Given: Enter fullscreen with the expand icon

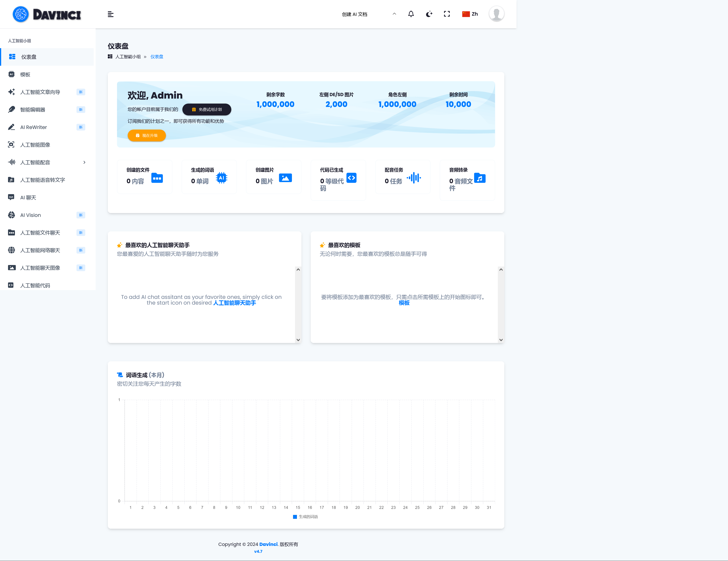Looking at the screenshot, I should tap(447, 14).
